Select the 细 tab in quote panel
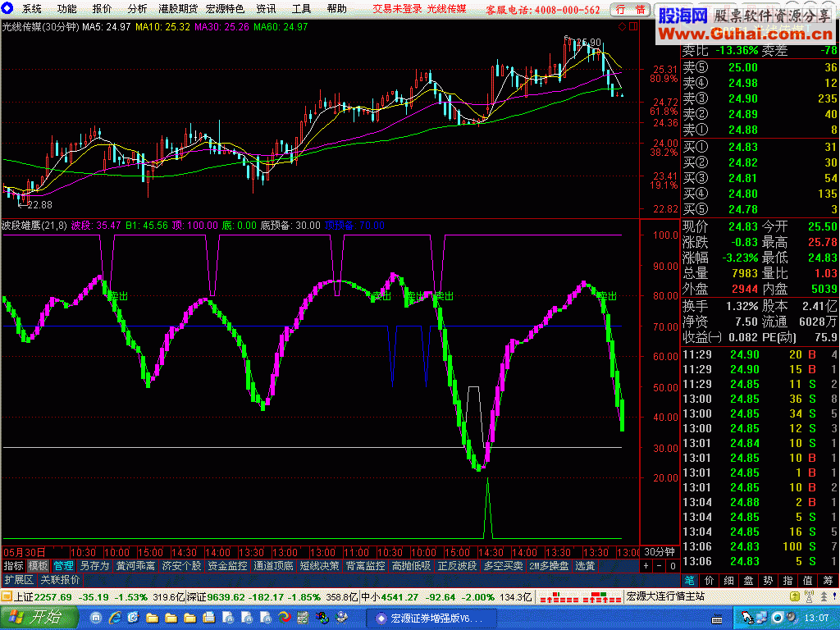This screenshot has width=840, height=630. pos(729,580)
